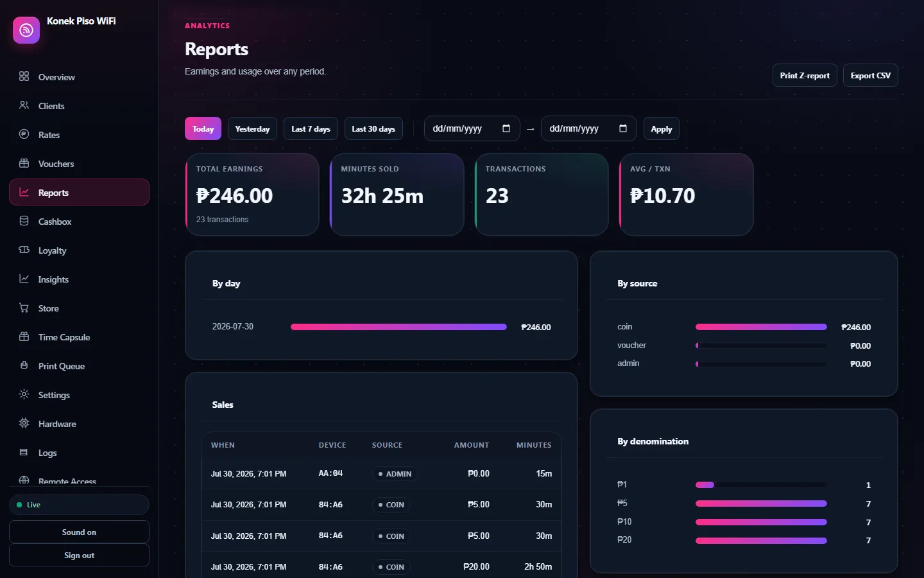The image size is (924, 578).
Task: Click the Export CSV button
Action: coord(871,75)
